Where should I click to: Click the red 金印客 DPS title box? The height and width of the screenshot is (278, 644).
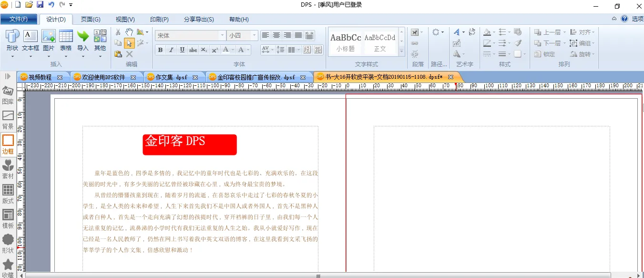point(190,144)
